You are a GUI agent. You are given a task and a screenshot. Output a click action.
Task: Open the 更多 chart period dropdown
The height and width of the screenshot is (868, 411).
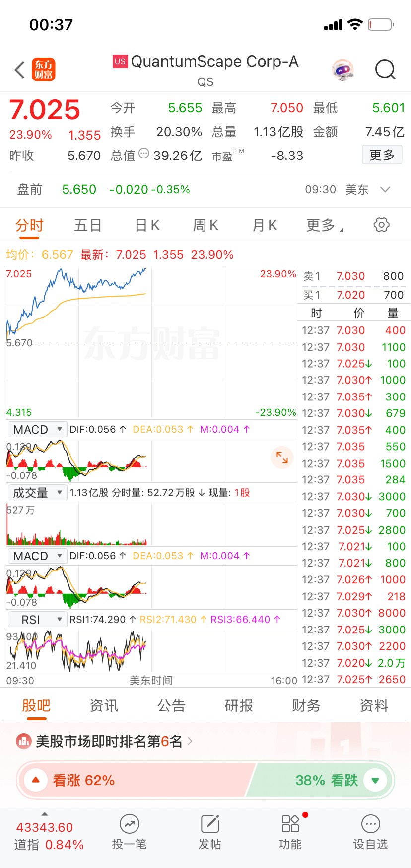(325, 225)
